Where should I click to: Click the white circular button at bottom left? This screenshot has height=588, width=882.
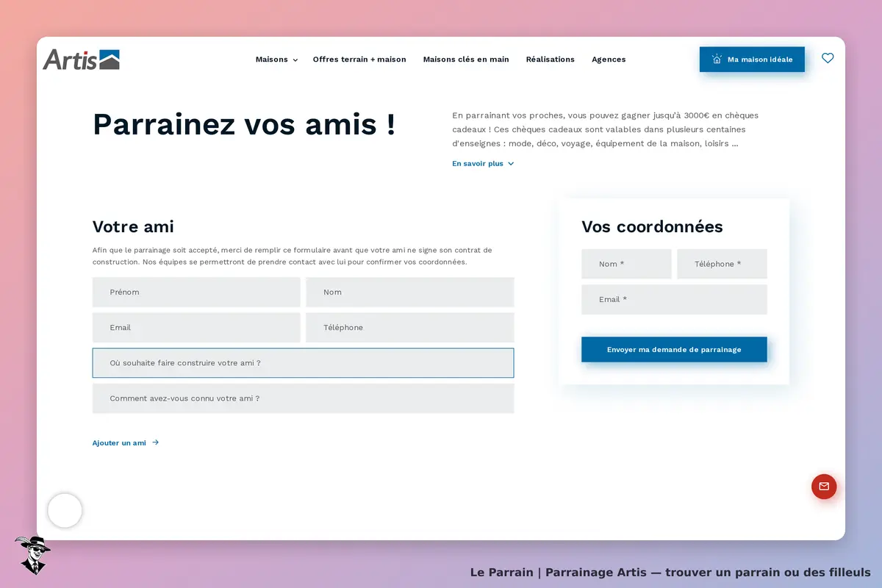point(65,510)
